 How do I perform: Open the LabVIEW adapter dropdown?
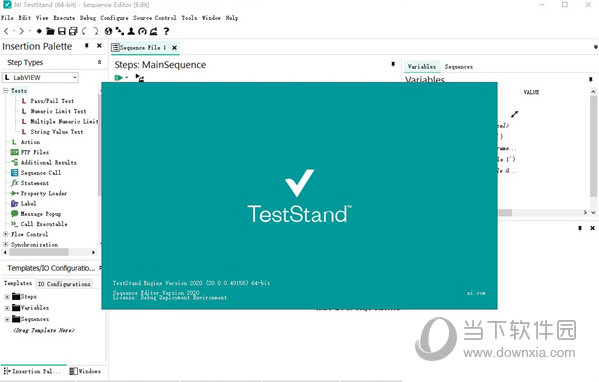pos(75,78)
